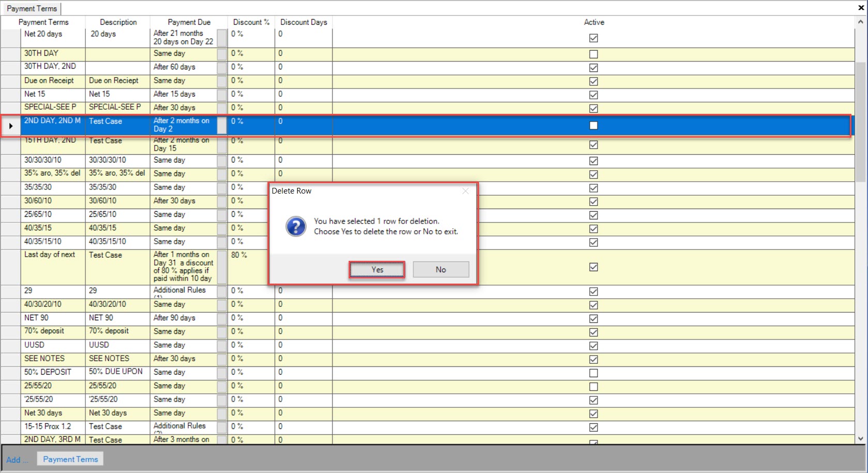Open Payment Due dropdown for Due on Receipt
This screenshot has height=473, width=868.
pyautogui.click(x=222, y=81)
